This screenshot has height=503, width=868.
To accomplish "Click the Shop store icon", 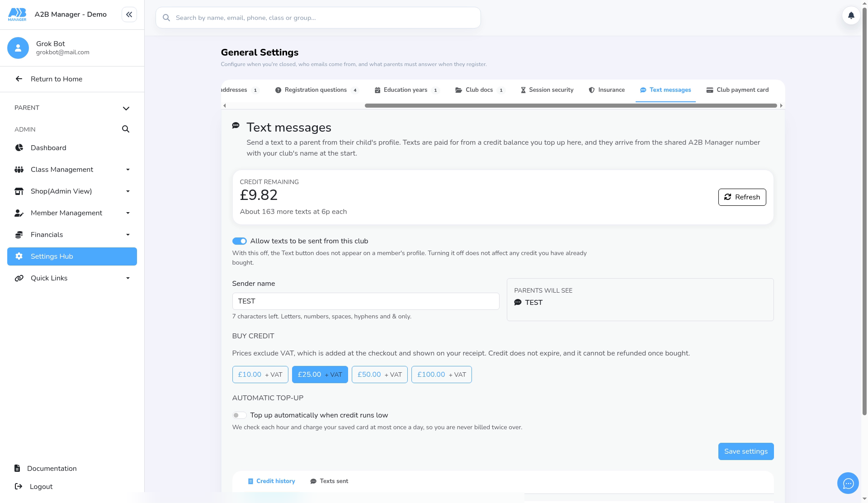I will click(19, 191).
